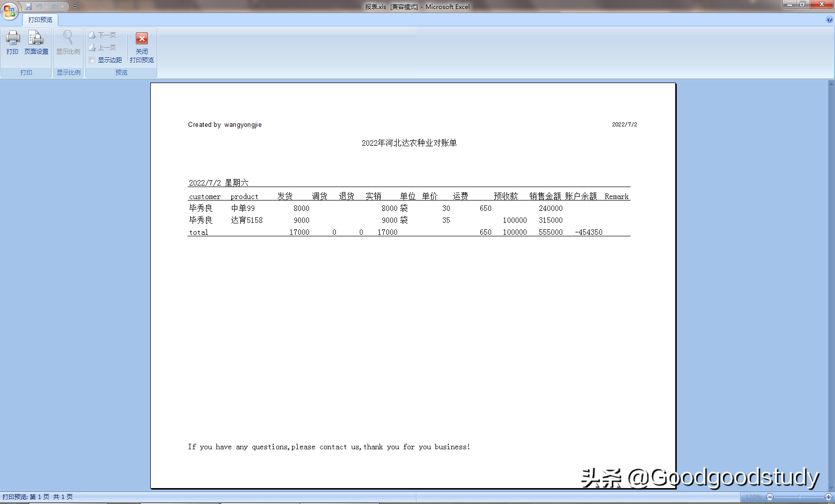Click the total sales amount 555000
The height and width of the screenshot is (504, 835).
click(551, 232)
